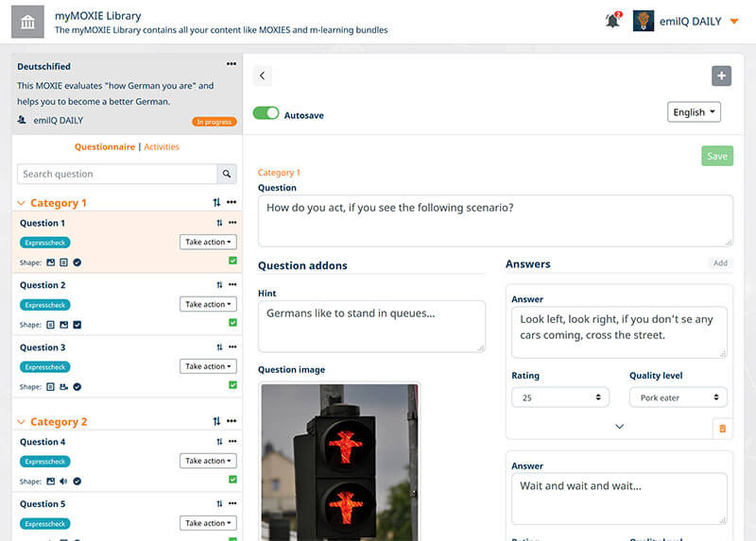Collapse the Category 1 section
756x541 pixels.
click(x=21, y=203)
